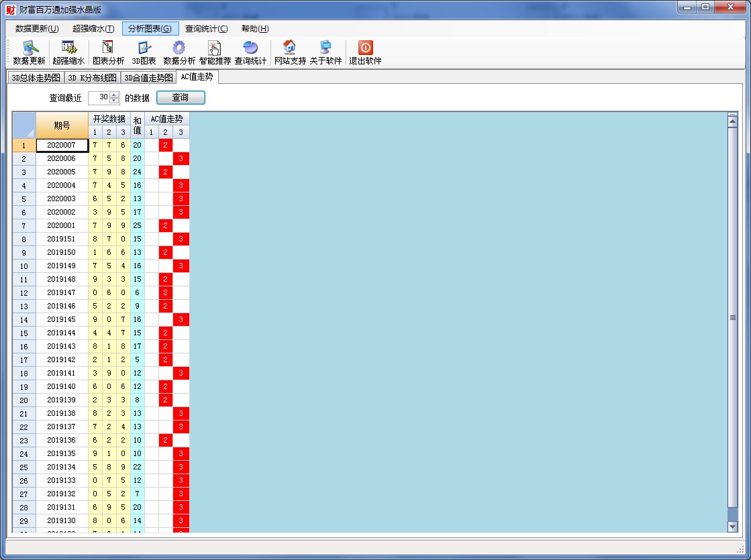This screenshot has height=560, width=751.
Task: Click the 数据分析 gear icon
Action: coord(179,48)
